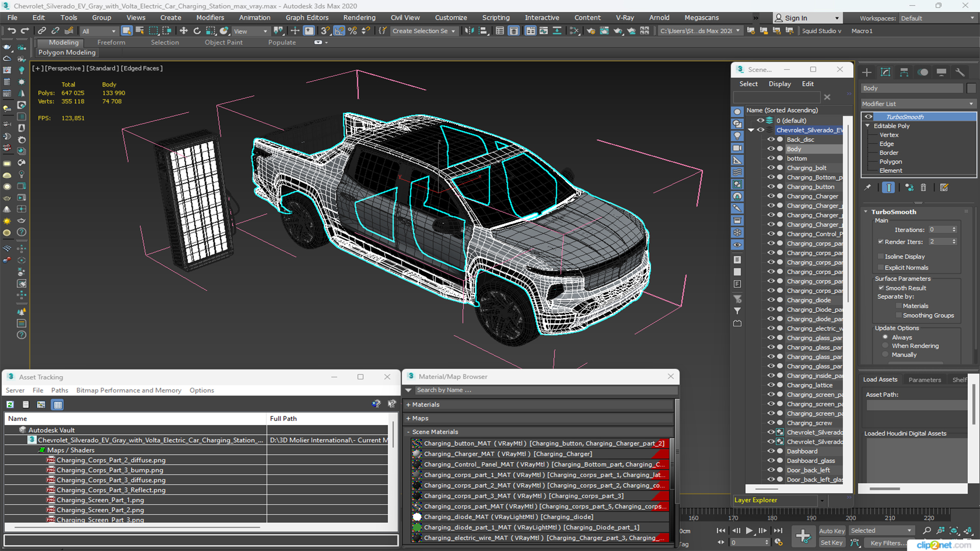The image size is (980, 551).
Task: Click Zoom Extents Selected icon
Action: click(953, 531)
